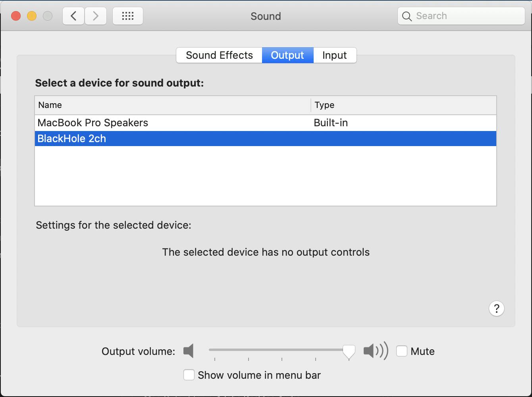Click the Search input to expand it
Screen dimensions: 532x397
(461, 16)
